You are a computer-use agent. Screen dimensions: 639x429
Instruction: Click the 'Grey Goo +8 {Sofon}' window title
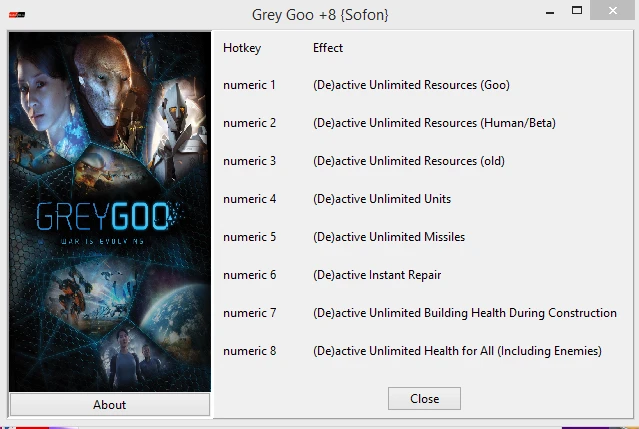(x=320, y=15)
